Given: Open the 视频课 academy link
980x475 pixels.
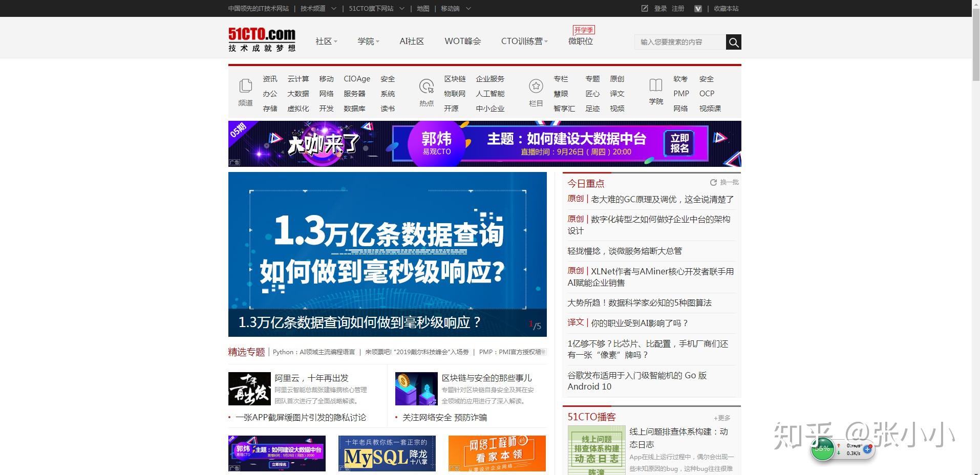Looking at the screenshot, I should point(710,109).
